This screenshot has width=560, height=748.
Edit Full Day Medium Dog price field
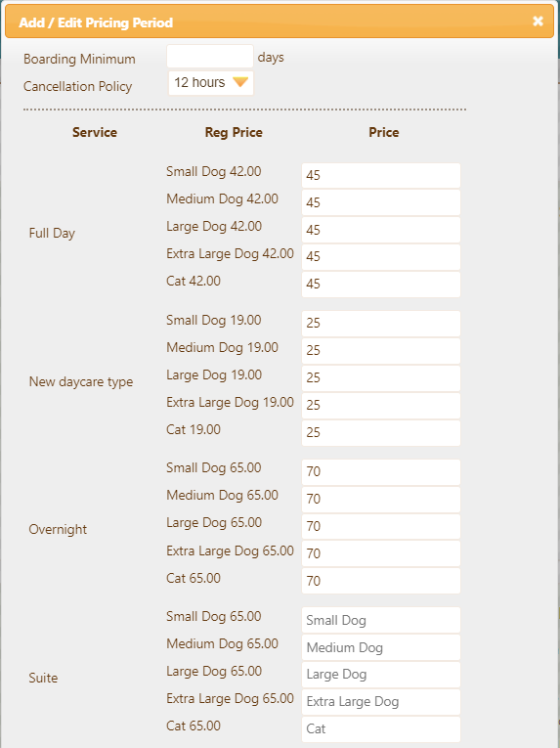click(381, 202)
